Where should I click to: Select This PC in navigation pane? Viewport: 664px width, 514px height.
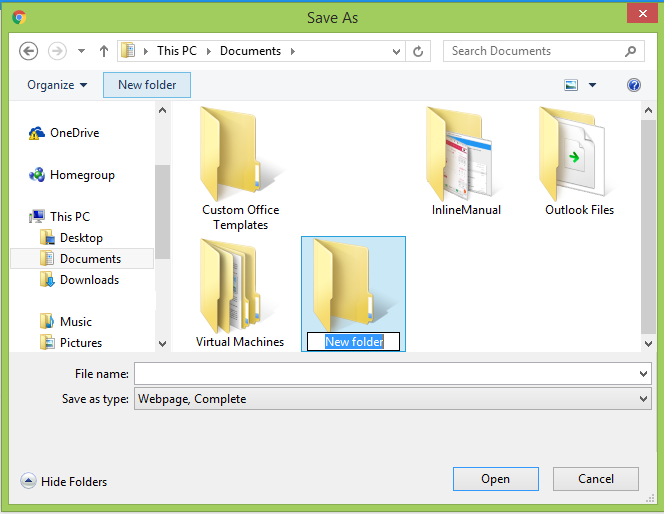click(70, 216)
